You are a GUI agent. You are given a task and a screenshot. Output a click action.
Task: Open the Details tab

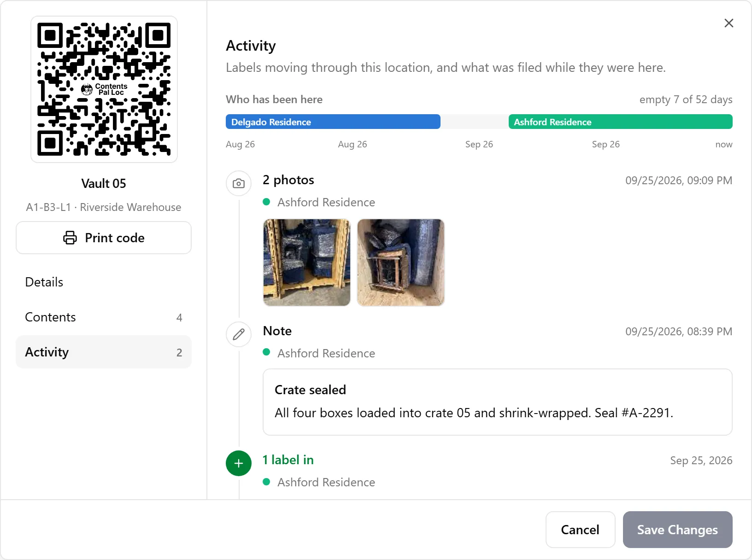[104, 282]
